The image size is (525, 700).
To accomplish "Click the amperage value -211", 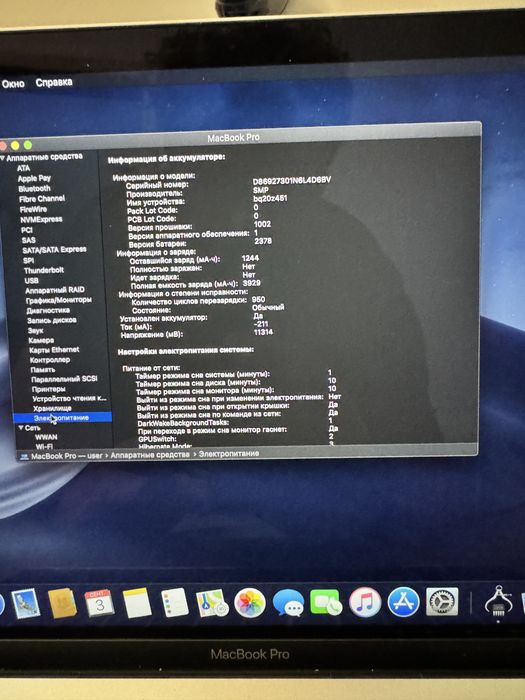I will (x=261, y=324).
